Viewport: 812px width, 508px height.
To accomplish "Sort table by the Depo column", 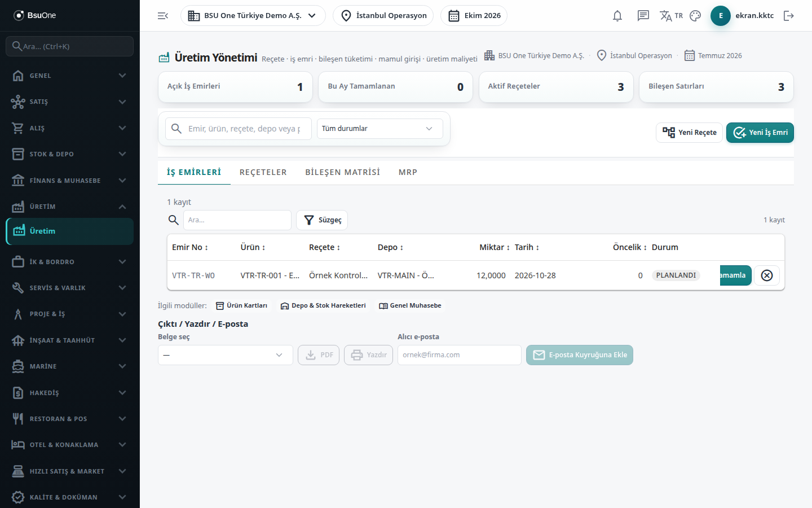I will (x=390, y=247).
